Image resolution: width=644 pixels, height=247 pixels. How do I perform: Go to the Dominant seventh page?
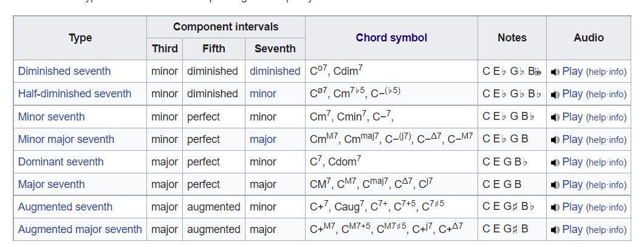click(61, 162)
